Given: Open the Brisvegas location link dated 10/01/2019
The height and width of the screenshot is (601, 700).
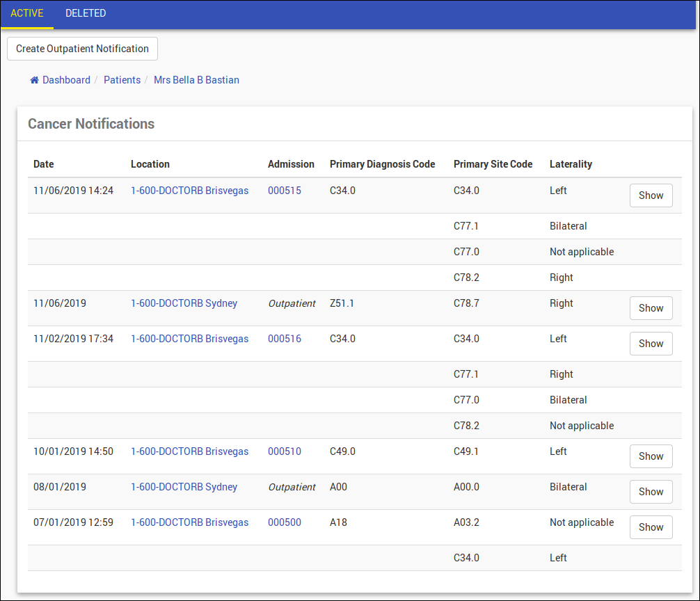Looking at the screenshot, I should 189,451.
